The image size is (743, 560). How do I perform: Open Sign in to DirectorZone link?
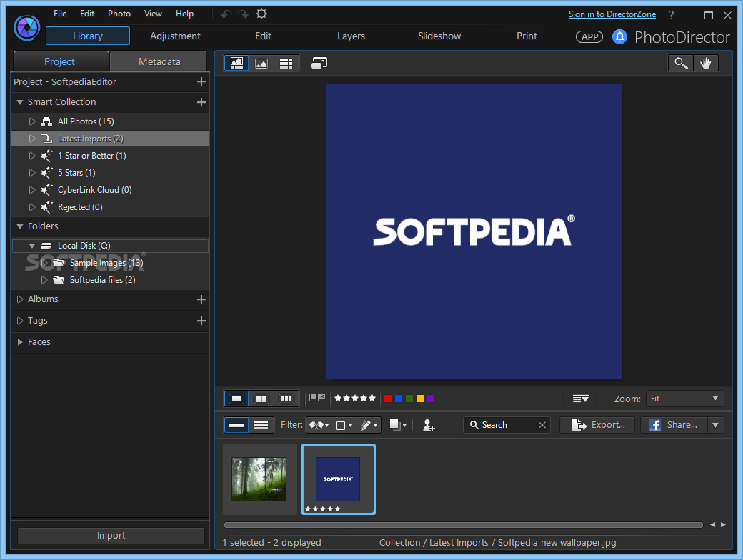(612, 14)
